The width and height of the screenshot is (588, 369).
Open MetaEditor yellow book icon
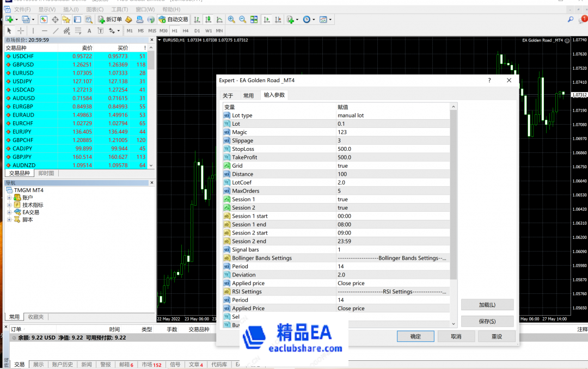point(128,20)
